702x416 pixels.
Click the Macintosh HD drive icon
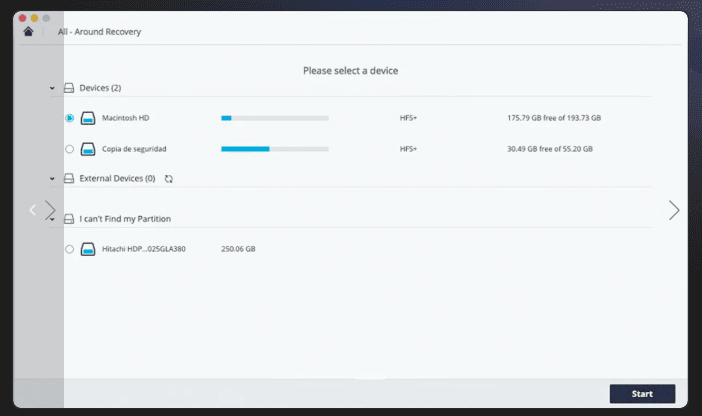88,118
